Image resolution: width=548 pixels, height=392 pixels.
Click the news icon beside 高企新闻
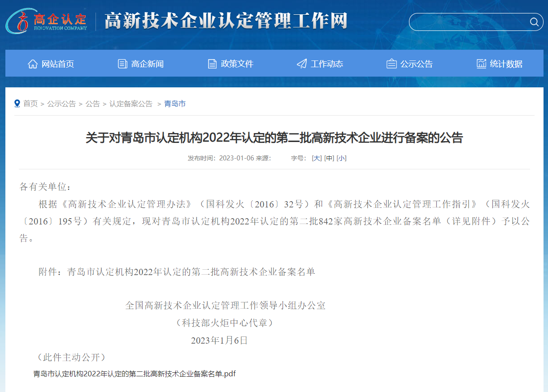(122, 64)
